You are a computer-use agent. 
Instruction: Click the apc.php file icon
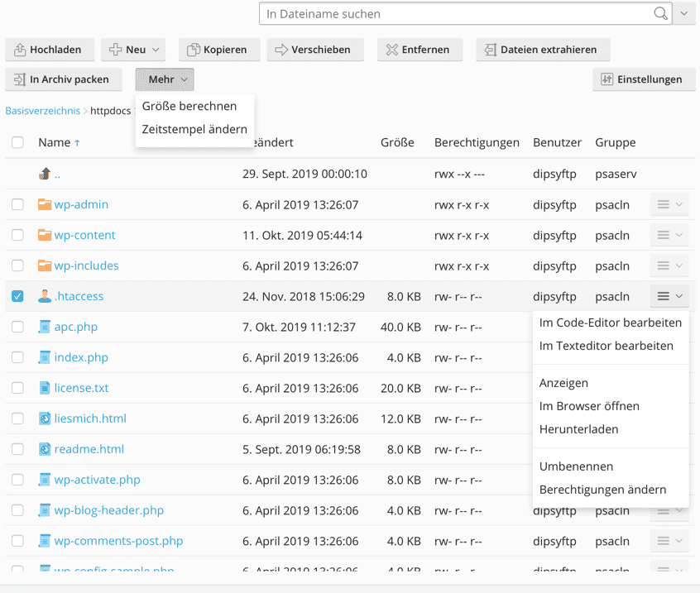click(45, 327)
